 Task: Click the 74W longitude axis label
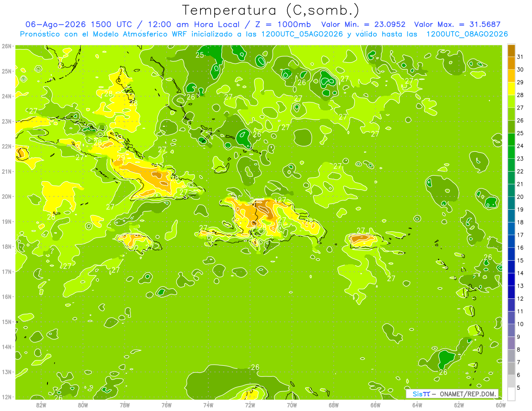[208, 405]
